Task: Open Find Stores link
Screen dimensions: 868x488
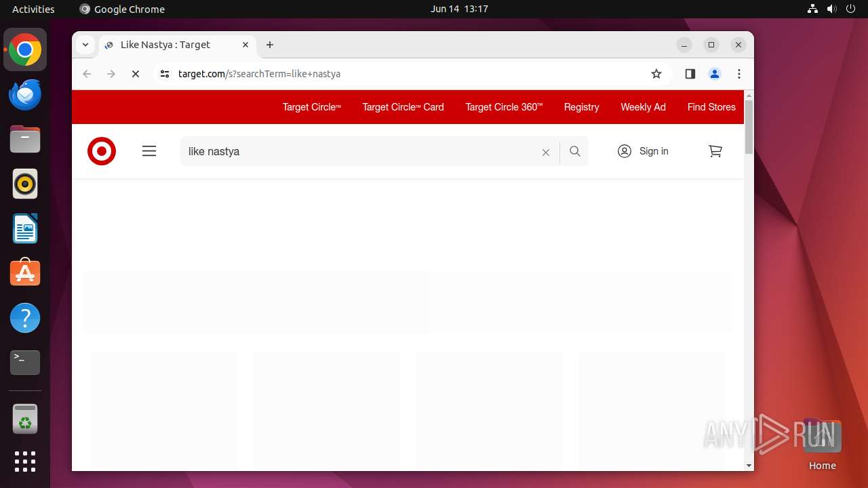Action: [x=711, y=107]
